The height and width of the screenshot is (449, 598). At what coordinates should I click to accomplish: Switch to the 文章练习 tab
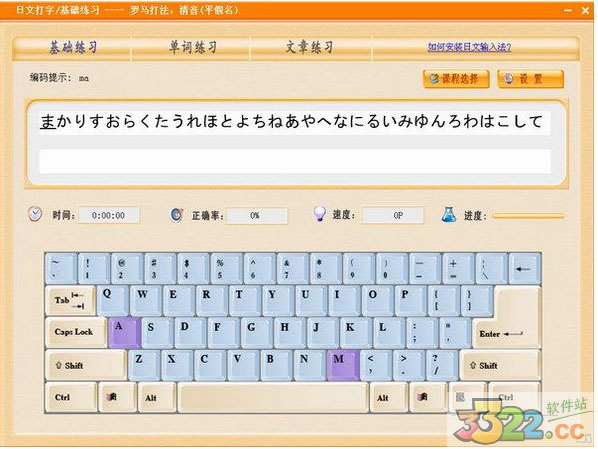point(311,48)
